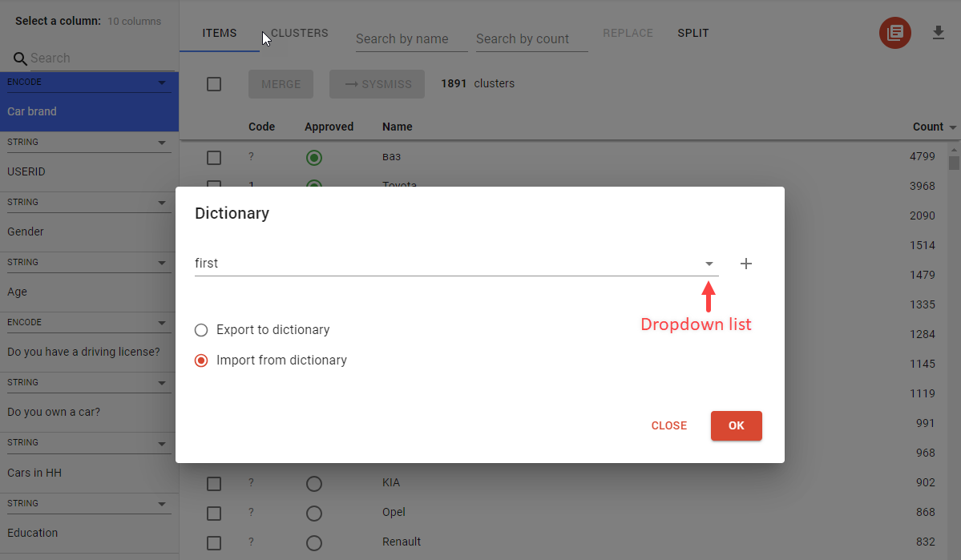Expand the ENCODE type dropdown for Car brand

(x=162, y=83)
